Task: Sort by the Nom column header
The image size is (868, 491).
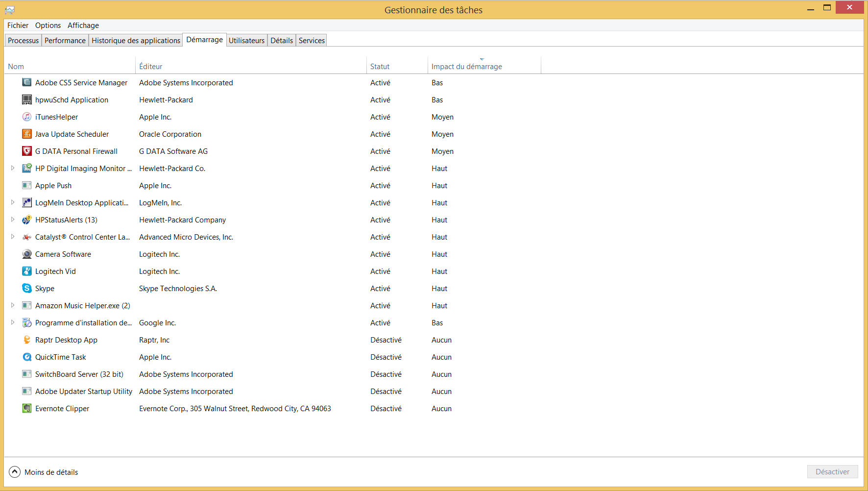Action: coord(70,66)
